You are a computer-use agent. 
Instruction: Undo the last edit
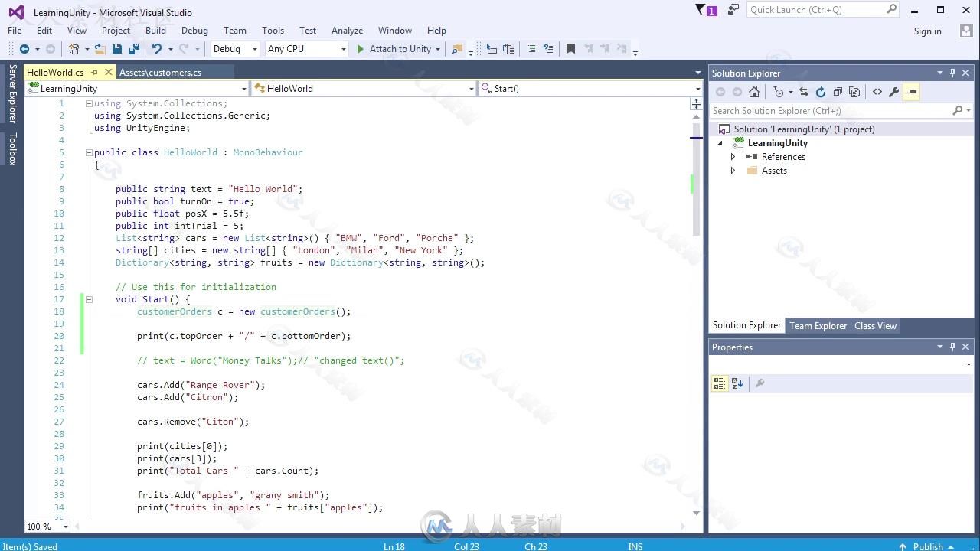(x=156, y=49)
